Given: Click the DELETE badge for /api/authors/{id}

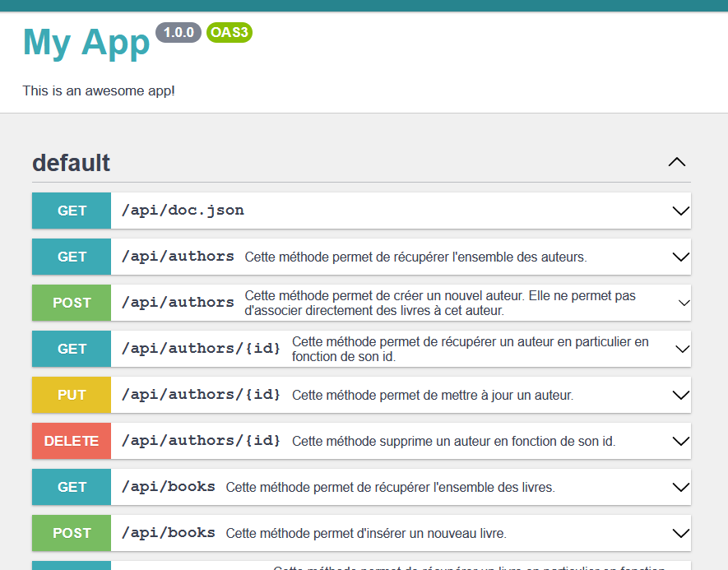Looking at the screenshot, I should (x=71, y=441).
